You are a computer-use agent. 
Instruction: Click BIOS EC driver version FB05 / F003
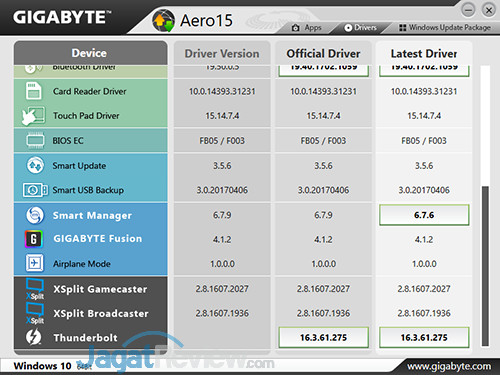point(222,141)
